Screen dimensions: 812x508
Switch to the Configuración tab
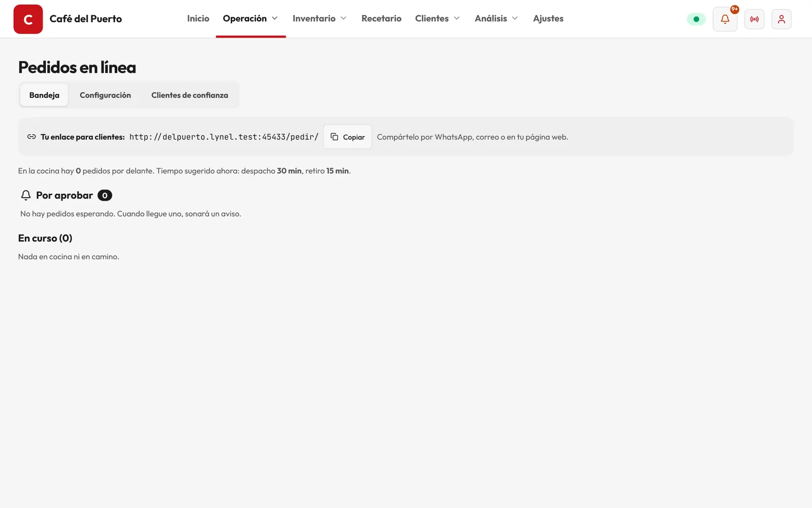pos(105,95)
